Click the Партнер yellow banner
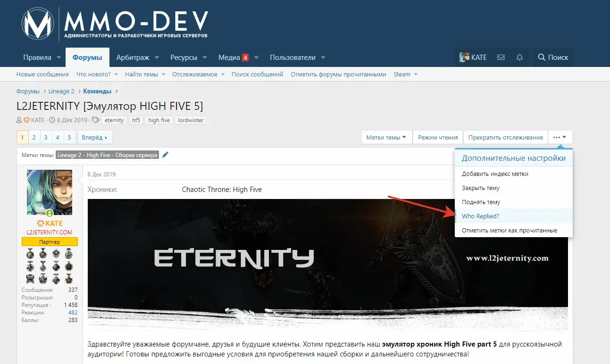610x364 pixels. click(x=50, y=241)
